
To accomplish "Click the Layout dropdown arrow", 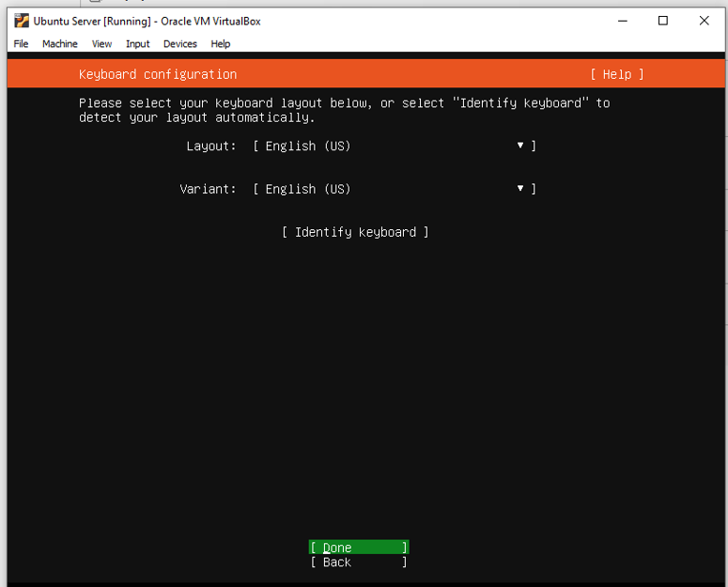I will click(520, 147).
